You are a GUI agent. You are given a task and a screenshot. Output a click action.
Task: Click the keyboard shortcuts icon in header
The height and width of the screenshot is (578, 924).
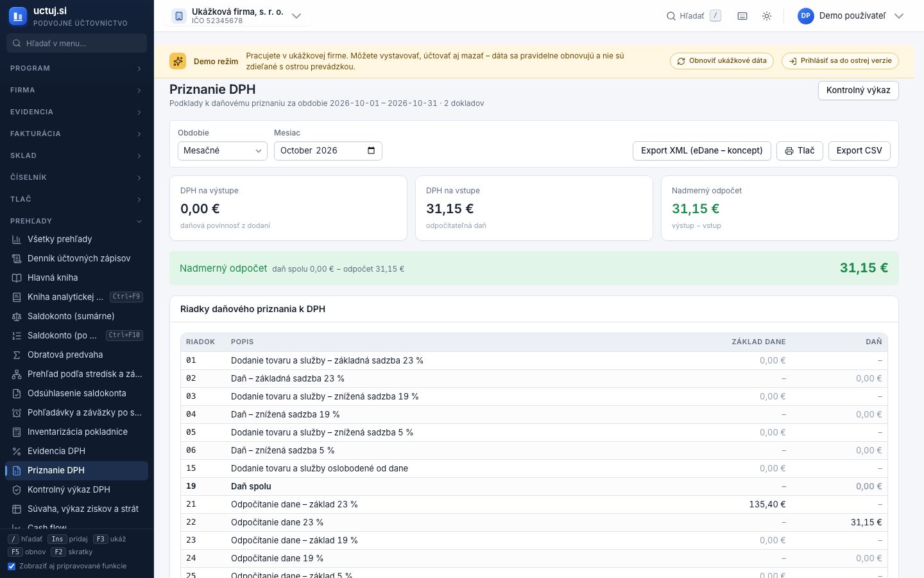[742, 16]
